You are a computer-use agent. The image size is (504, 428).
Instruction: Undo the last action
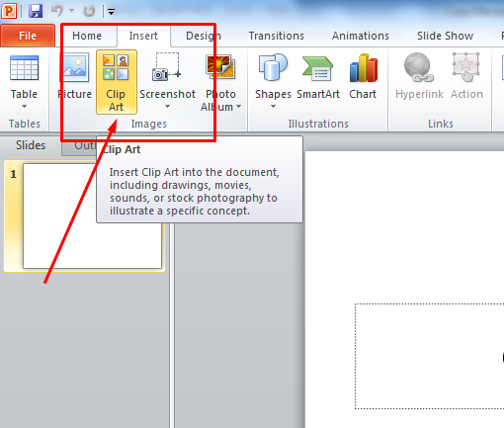pos(57,11)
